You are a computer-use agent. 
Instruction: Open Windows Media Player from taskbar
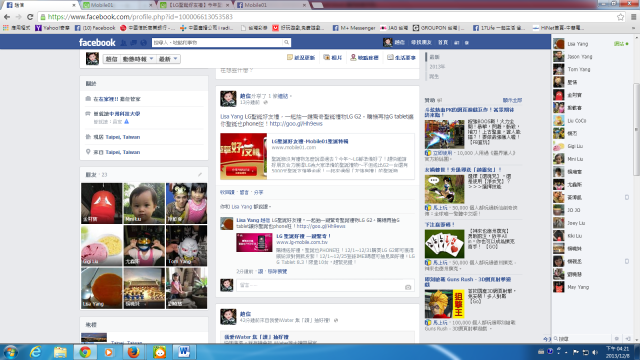pyautogui.click(x=109, y=352)
